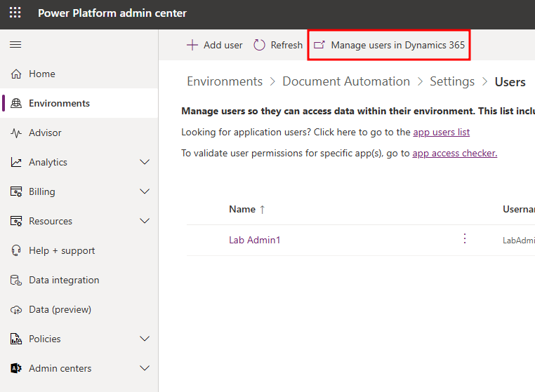This screenshot has width=535, height=392.
Task: Click the Resources icon in sidebar
Action: (16, 221)
